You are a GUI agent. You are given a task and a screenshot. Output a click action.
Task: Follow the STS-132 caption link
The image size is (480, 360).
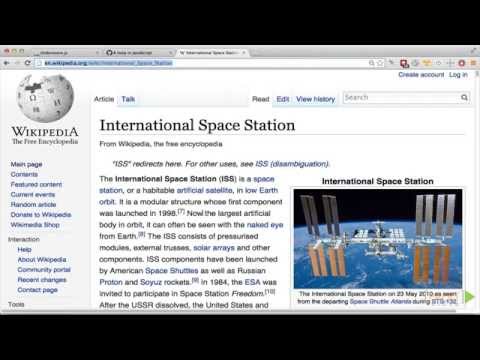pos(444,302)
